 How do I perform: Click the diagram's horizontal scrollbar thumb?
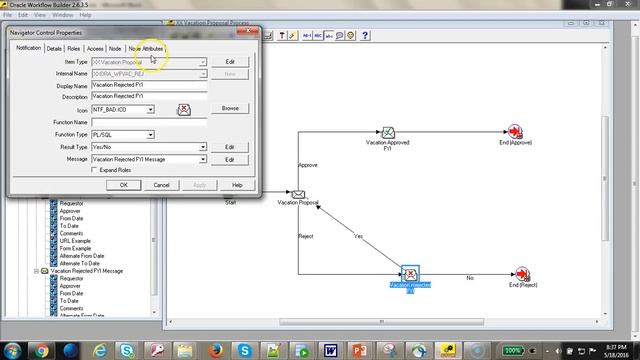pyautogui.click(x=382, y=322)
